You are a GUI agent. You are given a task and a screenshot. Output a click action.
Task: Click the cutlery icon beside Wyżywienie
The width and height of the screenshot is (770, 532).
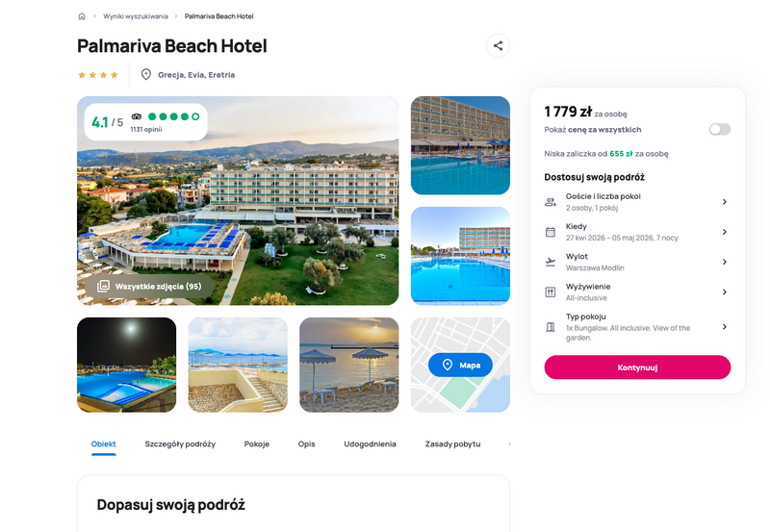click(551, 292)
